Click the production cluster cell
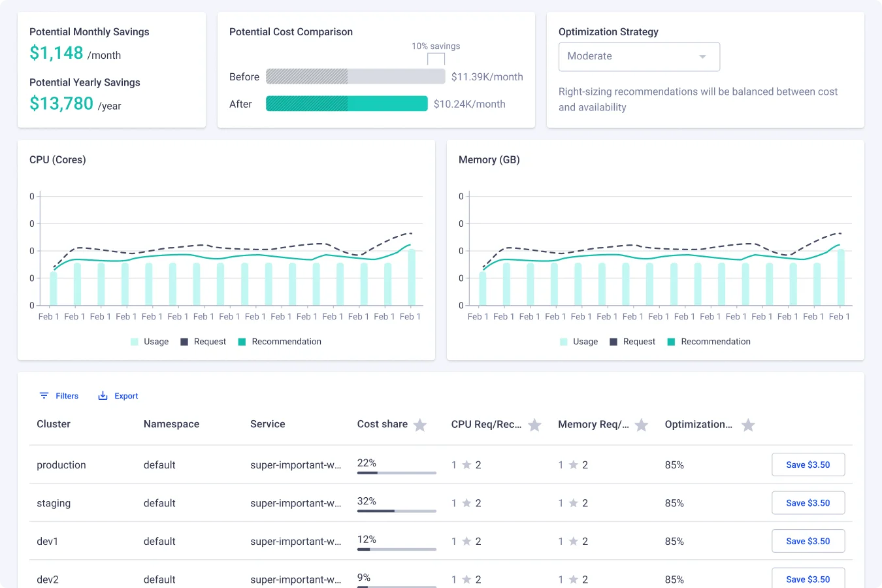882x588 pixels. tap(61, 465)
